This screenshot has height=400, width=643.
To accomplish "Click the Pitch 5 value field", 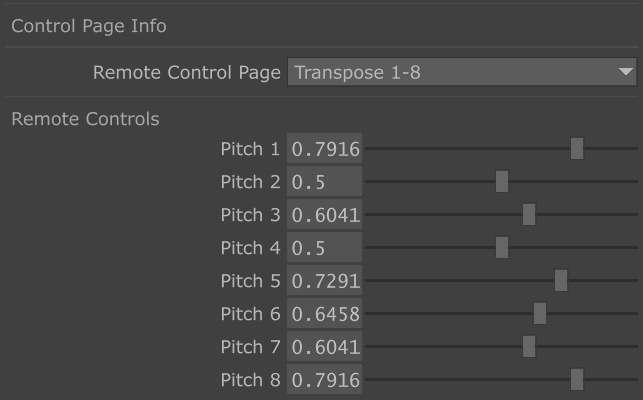I will coord(324,281).
